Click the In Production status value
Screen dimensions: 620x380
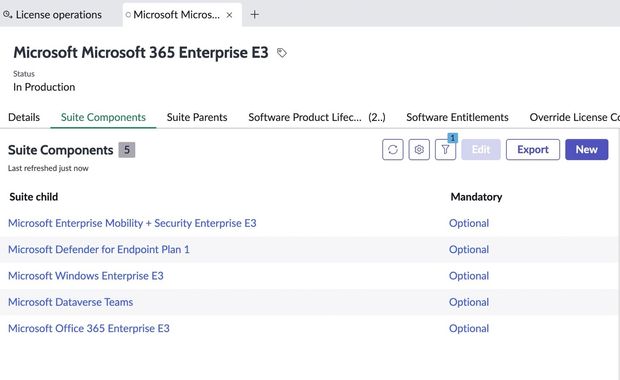pos(44,87)
